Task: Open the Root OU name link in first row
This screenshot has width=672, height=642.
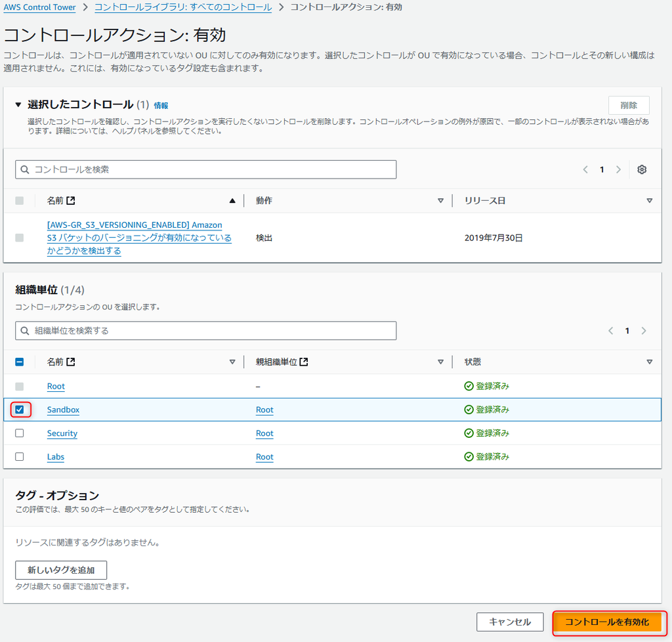Action: pos(56,387)
